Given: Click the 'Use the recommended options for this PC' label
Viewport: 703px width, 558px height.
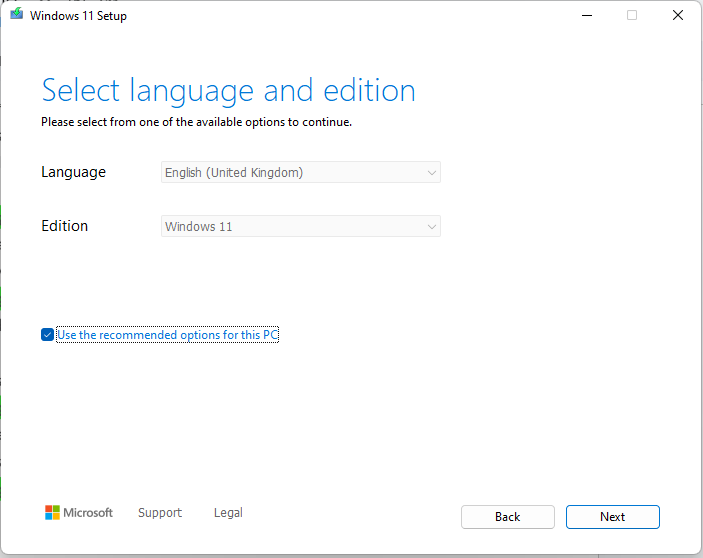Looking at the screenshot, I should click(167, 335).
